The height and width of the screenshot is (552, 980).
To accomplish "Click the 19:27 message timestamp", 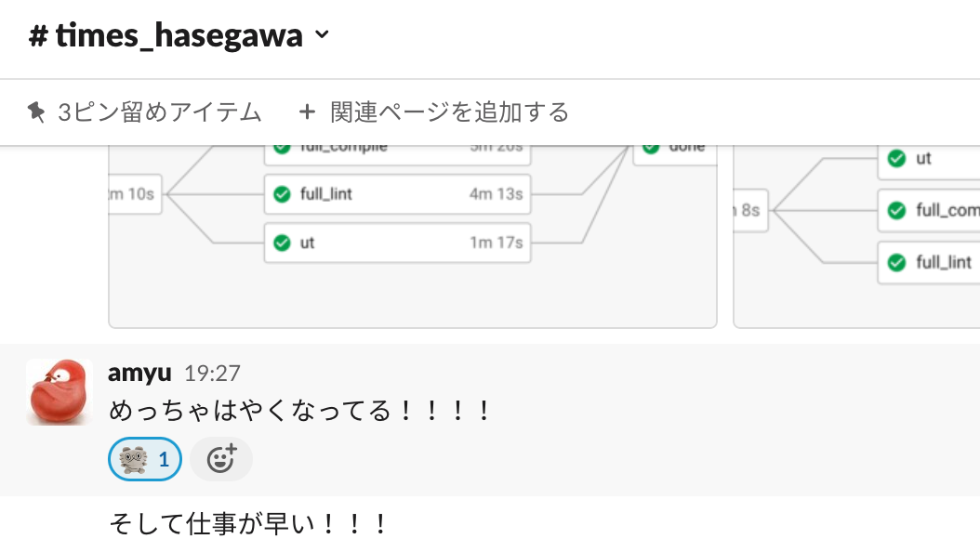I will [212, 374].
